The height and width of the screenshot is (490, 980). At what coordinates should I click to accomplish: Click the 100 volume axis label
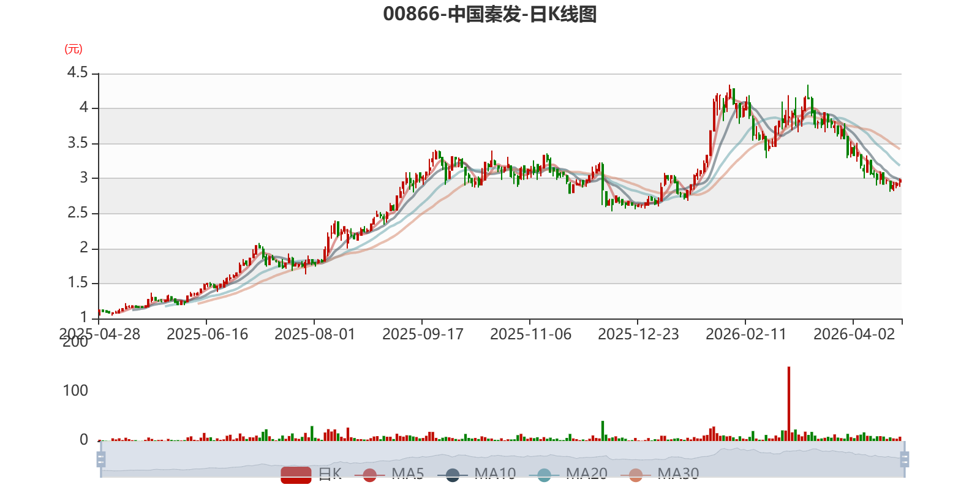[75, 391]
